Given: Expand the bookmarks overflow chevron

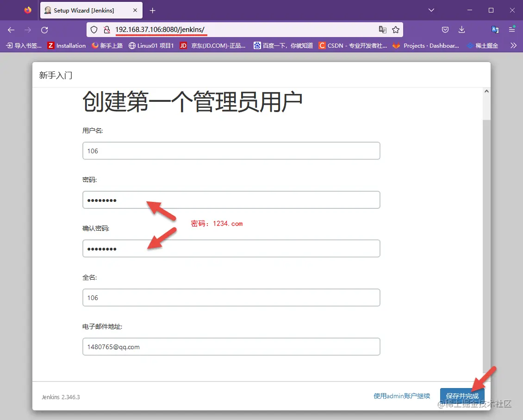Looking at the screenshot, I should [514, 45].
